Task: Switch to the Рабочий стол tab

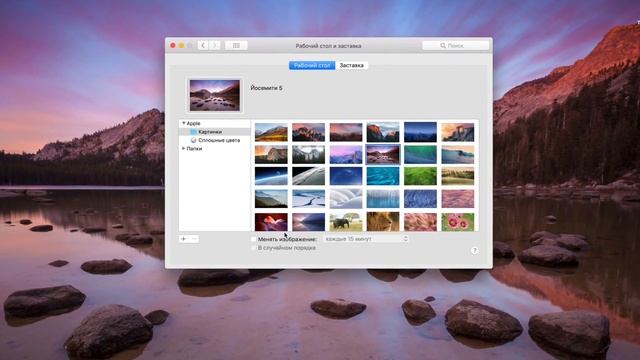Action: tap(312, 65)
